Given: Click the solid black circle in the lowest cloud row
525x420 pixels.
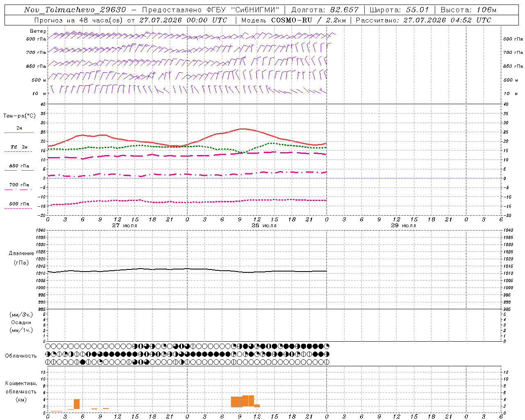Looking at the screenshot, I should [x=82, y=362].
